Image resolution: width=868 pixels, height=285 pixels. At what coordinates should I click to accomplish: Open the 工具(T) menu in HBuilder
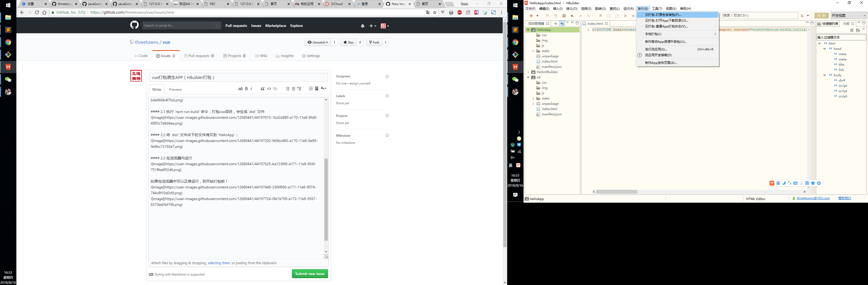pos(657,8)
